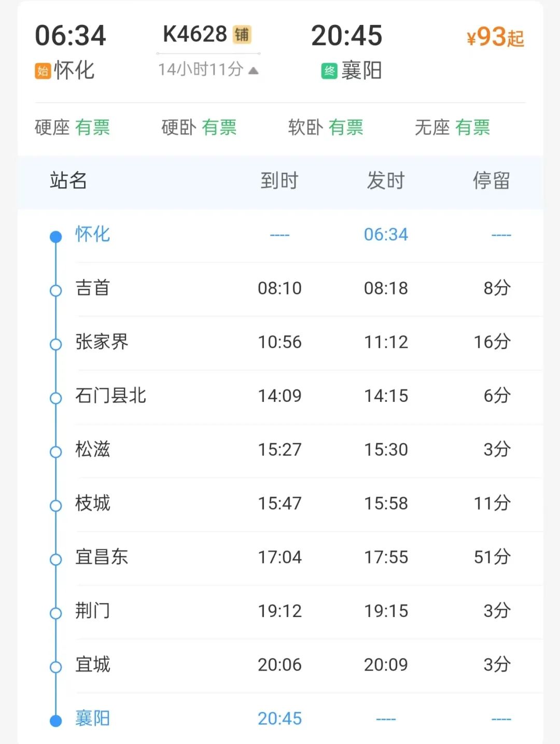Click the filled dot for 怀化 stop
This screenshot has width=560, height=744.
55,237
